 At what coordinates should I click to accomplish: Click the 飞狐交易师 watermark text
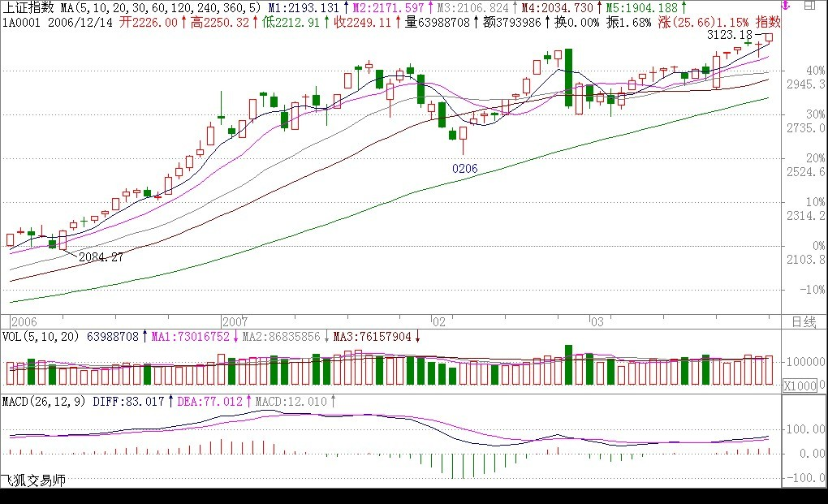coord(32,480)
